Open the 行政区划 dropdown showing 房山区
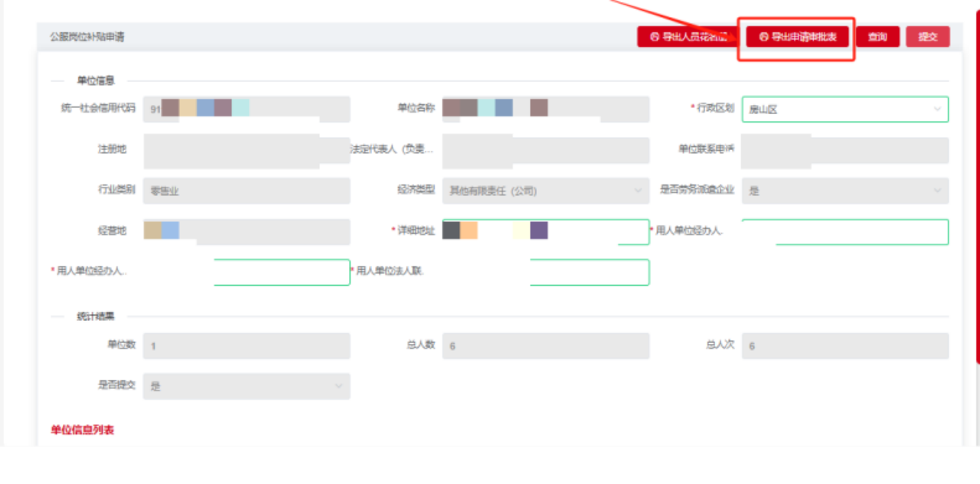The image size is (980, 484). (844, 110)
